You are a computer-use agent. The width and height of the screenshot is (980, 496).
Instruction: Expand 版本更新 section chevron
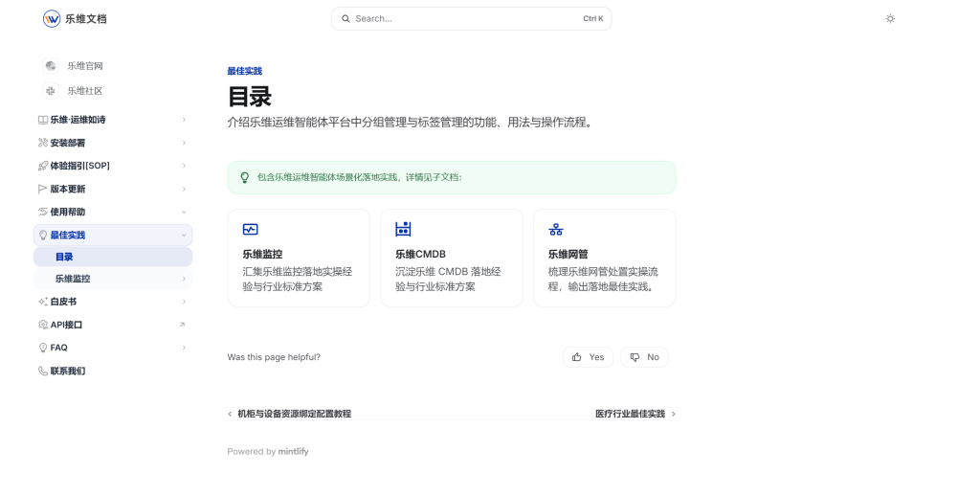(184, 189)
